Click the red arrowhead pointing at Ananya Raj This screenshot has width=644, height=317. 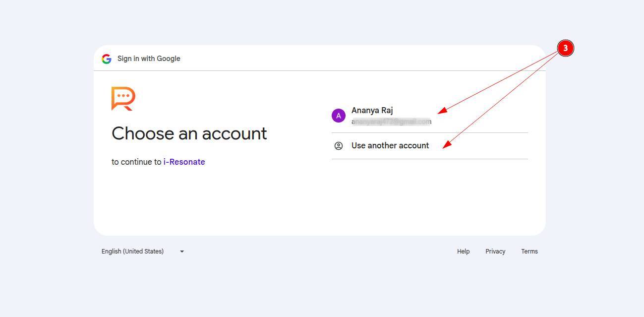tap(442, 111)
